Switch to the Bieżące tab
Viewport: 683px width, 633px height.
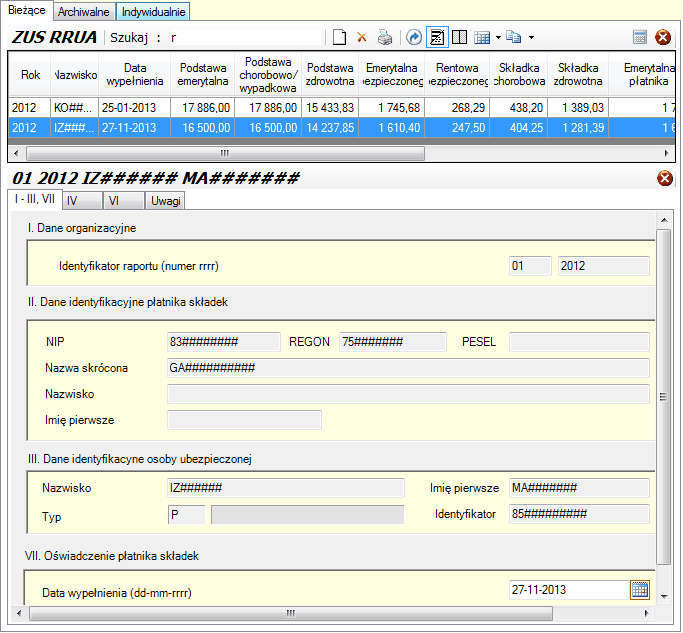click(x=27, y=10)
